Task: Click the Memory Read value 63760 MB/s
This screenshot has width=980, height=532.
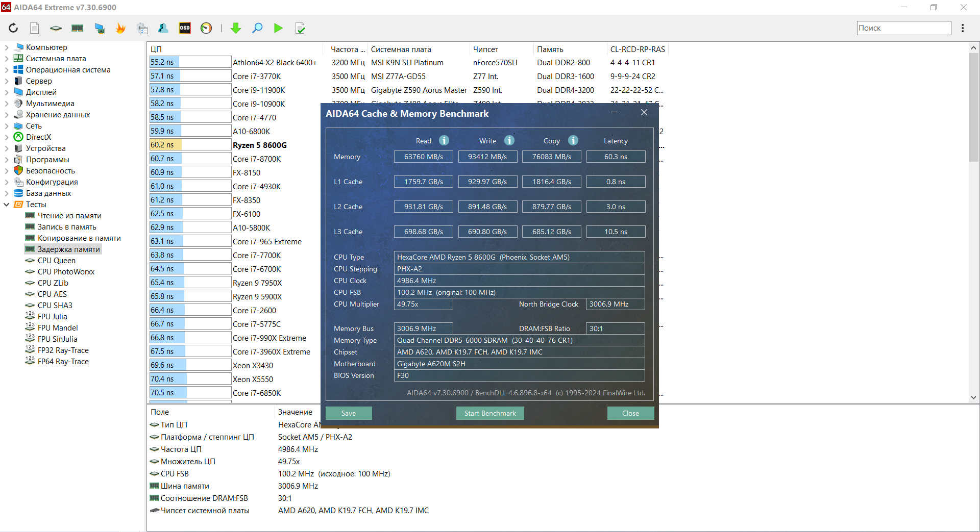Action: pos(424,157)
